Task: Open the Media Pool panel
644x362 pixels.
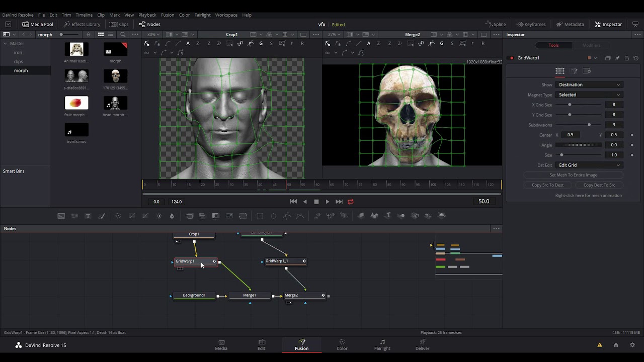Action: (37, 24)
